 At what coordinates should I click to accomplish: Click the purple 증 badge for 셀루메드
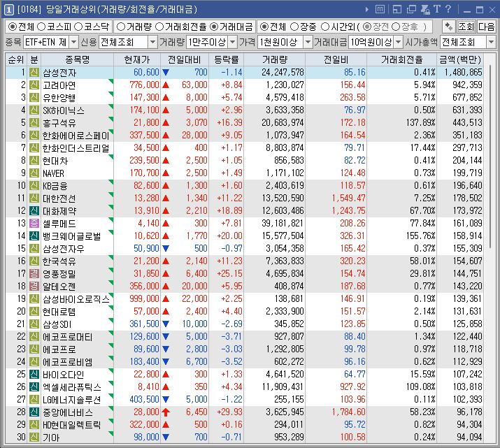pos(34,224)
